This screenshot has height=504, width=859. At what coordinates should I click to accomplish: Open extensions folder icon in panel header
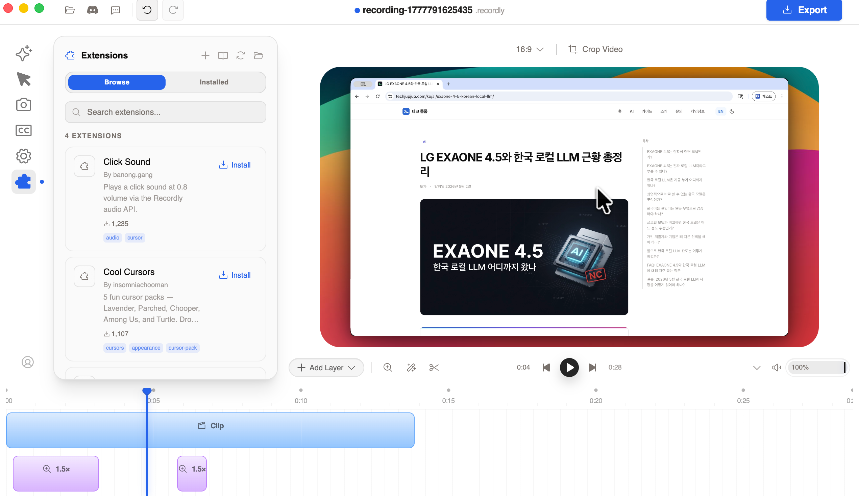coord(259,55)
